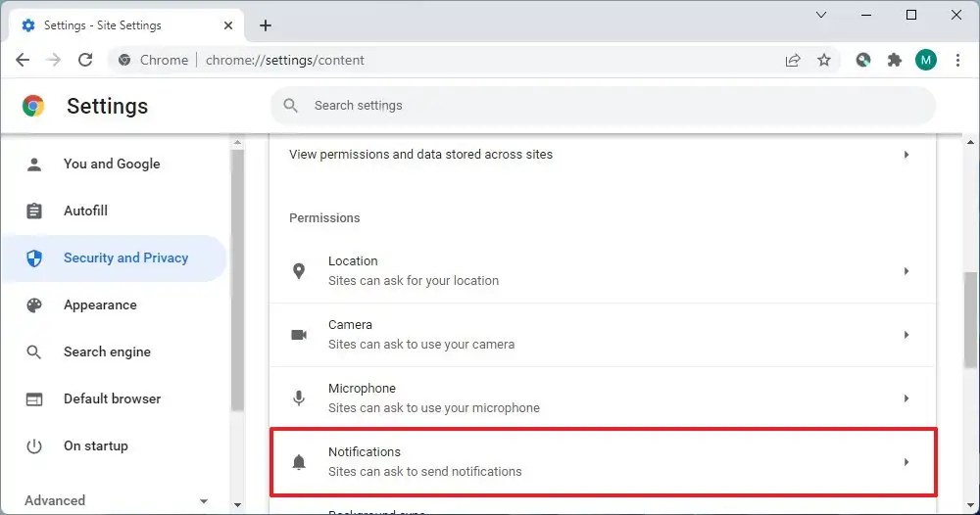The image size is (980, 515).
Task: Open Default browser settings section
Action: click(x=115, y=398)
